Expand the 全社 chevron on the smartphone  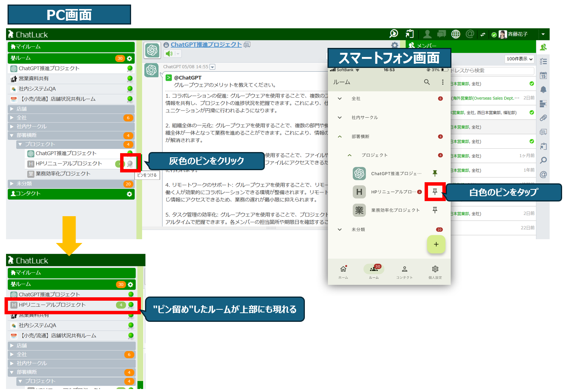(x=340, y=98)
